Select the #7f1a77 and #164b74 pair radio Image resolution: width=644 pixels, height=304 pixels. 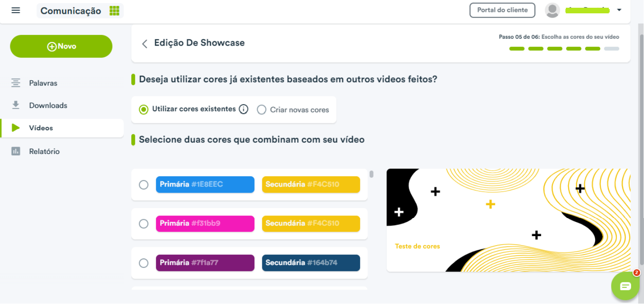[143, 263]
